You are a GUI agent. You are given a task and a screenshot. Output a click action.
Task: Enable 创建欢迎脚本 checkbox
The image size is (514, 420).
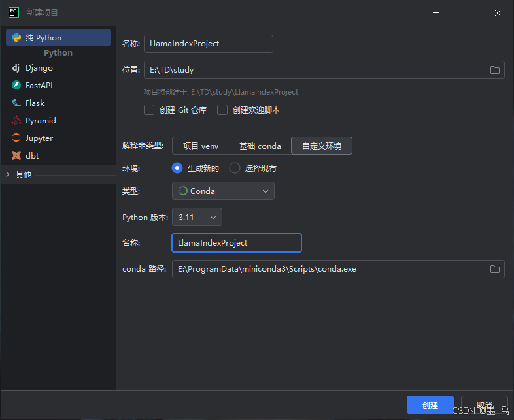[222, 110]
